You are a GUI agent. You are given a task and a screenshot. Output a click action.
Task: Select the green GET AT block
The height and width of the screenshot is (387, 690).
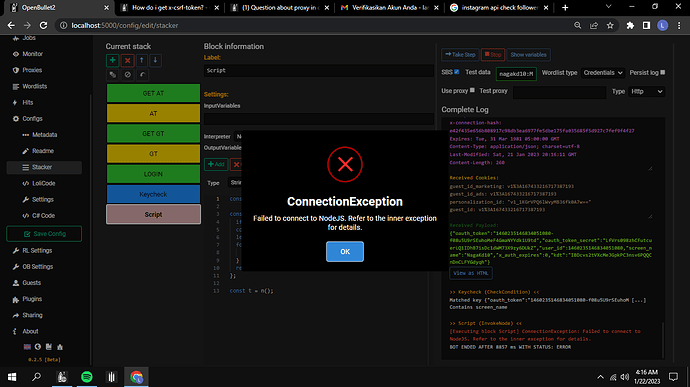point(153,93)
